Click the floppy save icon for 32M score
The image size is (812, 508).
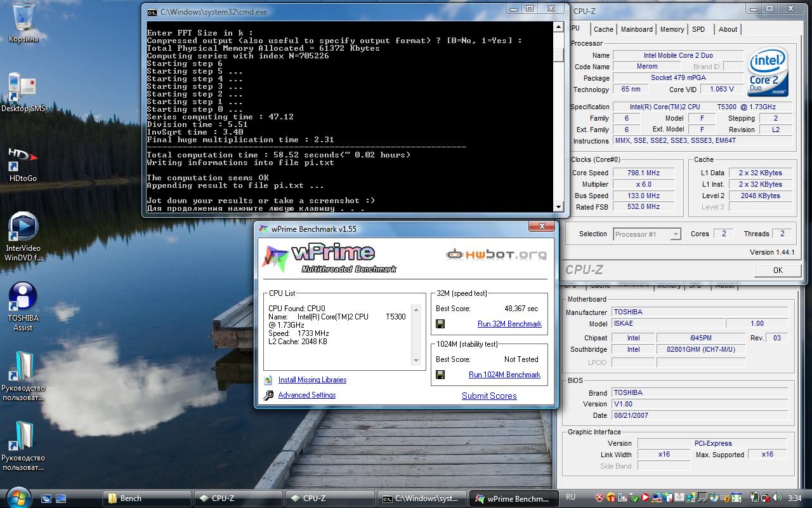440,324
